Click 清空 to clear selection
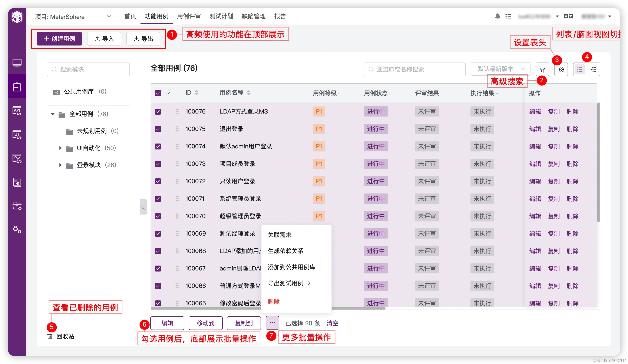This screenshot has width=628, height=364. (332, 323)
